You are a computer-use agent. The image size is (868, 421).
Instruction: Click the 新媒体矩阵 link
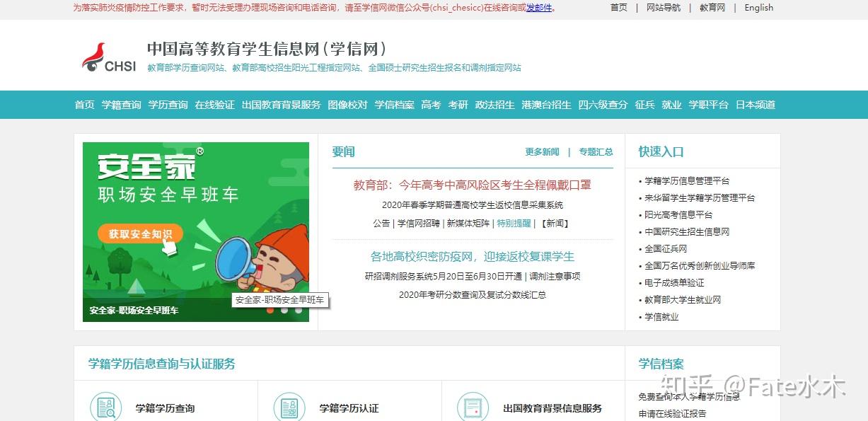[x=468, y=224]
